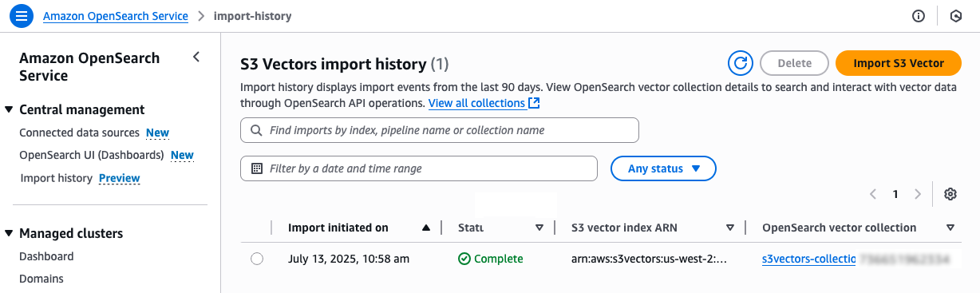Open Connected data sources in sidebar

[x=79, y=133]
